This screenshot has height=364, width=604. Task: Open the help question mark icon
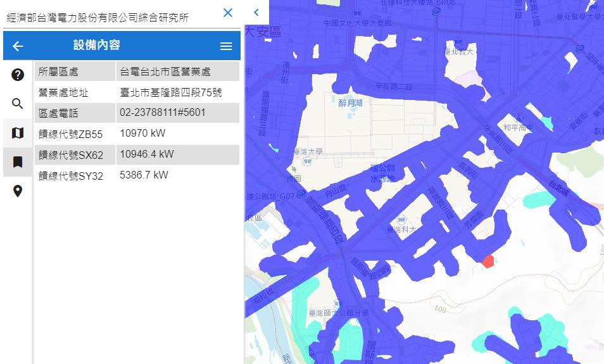pos(18,75)
